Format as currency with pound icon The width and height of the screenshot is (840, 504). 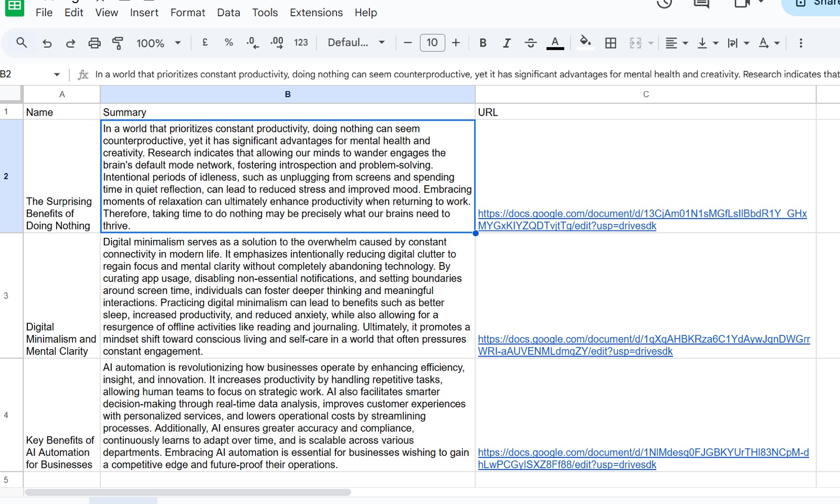(x=205, y=43)
